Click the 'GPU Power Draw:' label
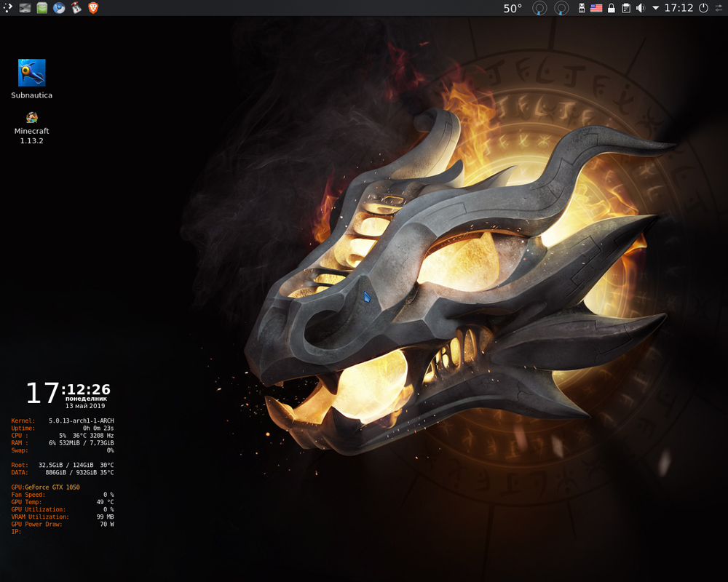 pos(36,524)
